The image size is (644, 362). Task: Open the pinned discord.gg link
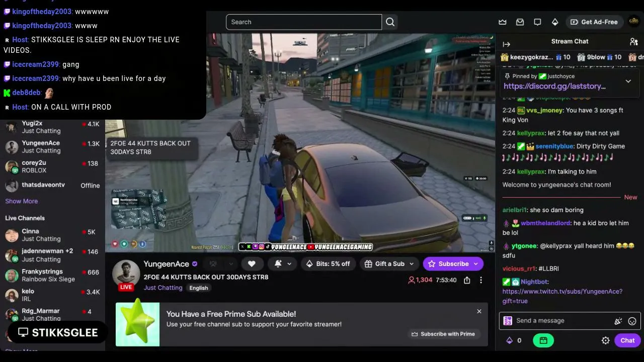coord(554,86)
